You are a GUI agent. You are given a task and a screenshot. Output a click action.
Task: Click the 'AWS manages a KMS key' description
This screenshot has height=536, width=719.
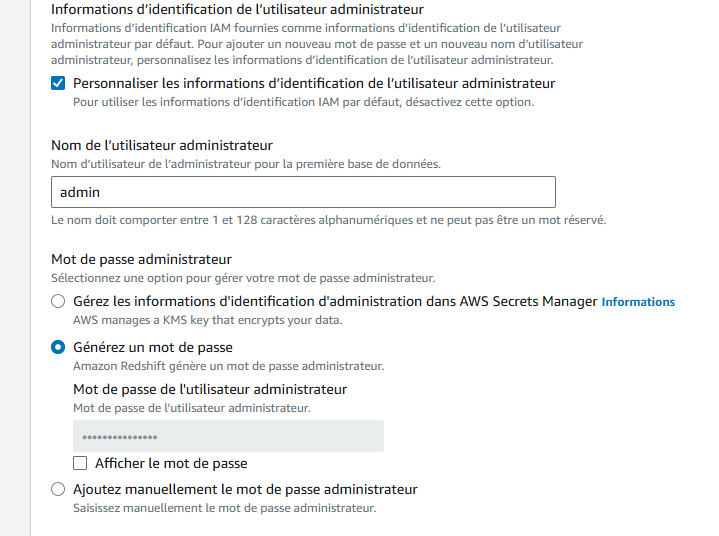208,320
